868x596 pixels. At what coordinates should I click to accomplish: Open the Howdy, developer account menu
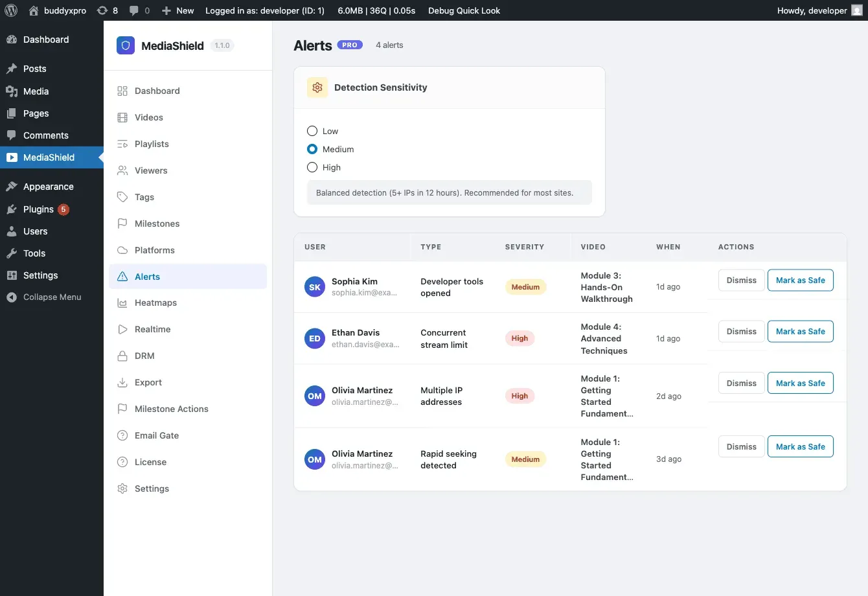819,10
